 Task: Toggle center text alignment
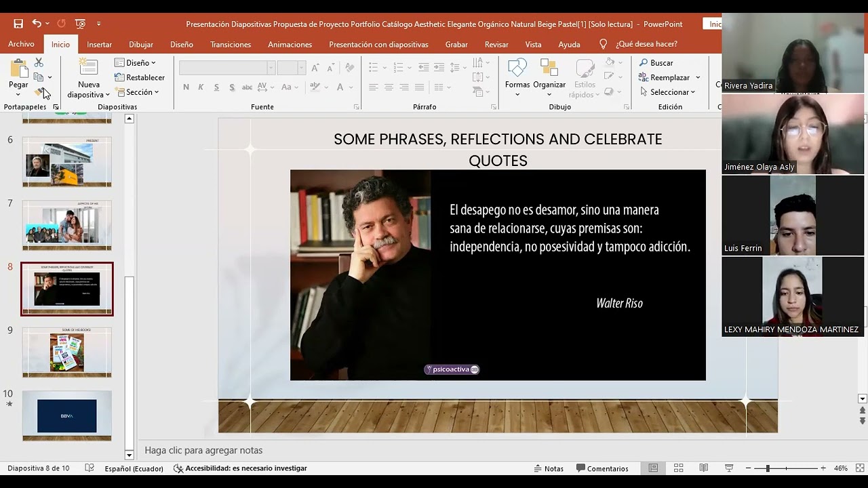pyautogui.click(x=389, y=87)
